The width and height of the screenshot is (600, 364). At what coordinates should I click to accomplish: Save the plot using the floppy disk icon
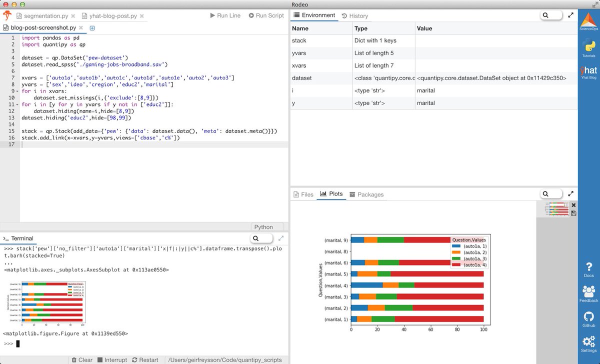[x=573, y=212]
